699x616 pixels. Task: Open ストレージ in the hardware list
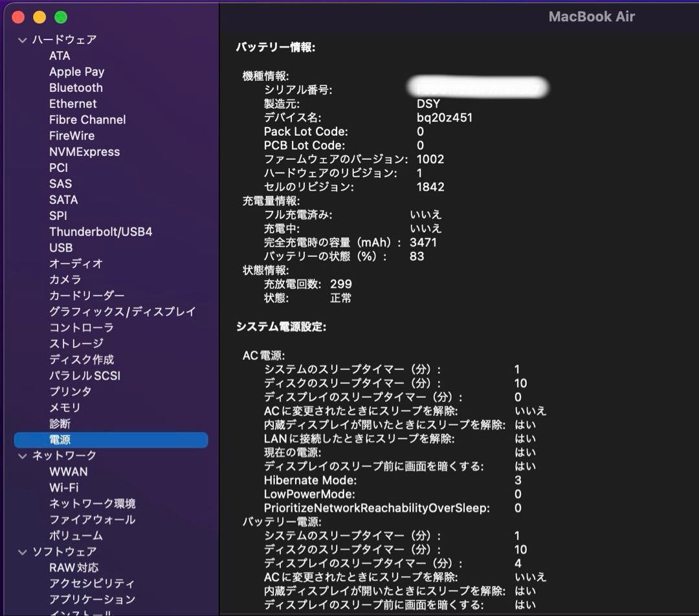coord(76,344)
